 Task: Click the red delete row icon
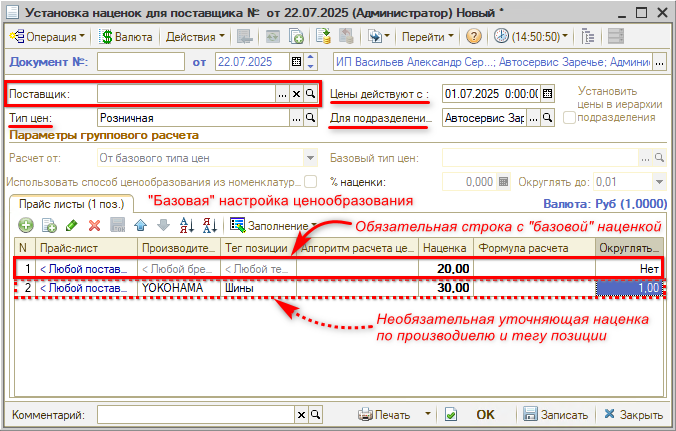(x=94, y=225)
